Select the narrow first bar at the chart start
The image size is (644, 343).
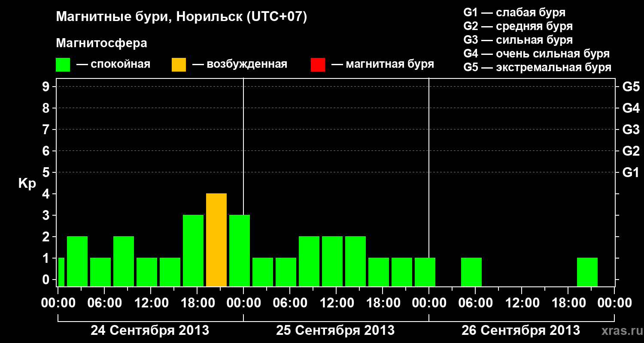[61, 272]
